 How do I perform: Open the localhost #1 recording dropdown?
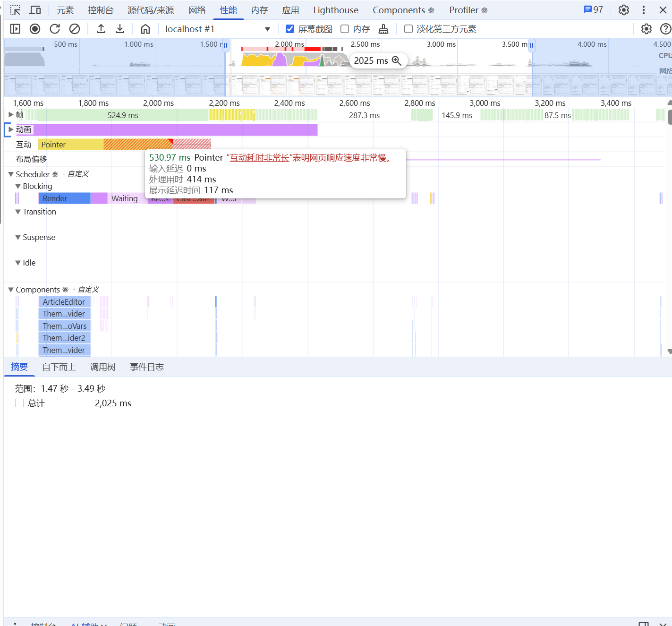tap(217, 29)
